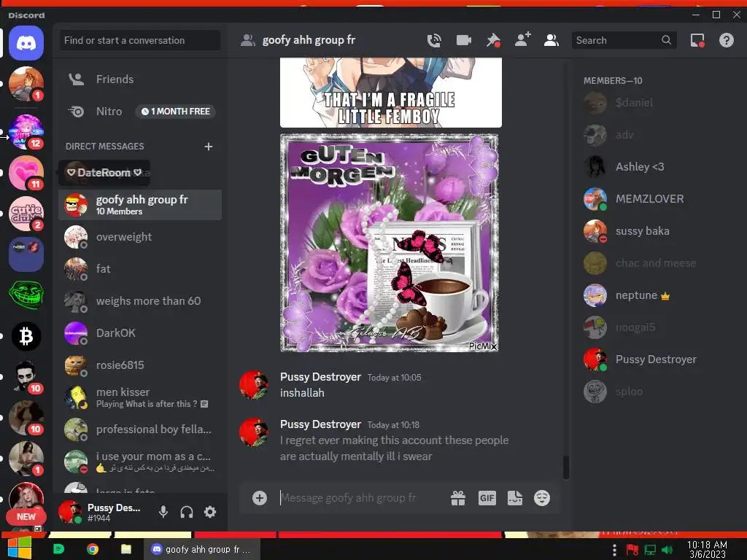Image resolution: width=747 pixels, height=560 pixels.
Task: Open DM with men kisser
Action: point(139,397)
